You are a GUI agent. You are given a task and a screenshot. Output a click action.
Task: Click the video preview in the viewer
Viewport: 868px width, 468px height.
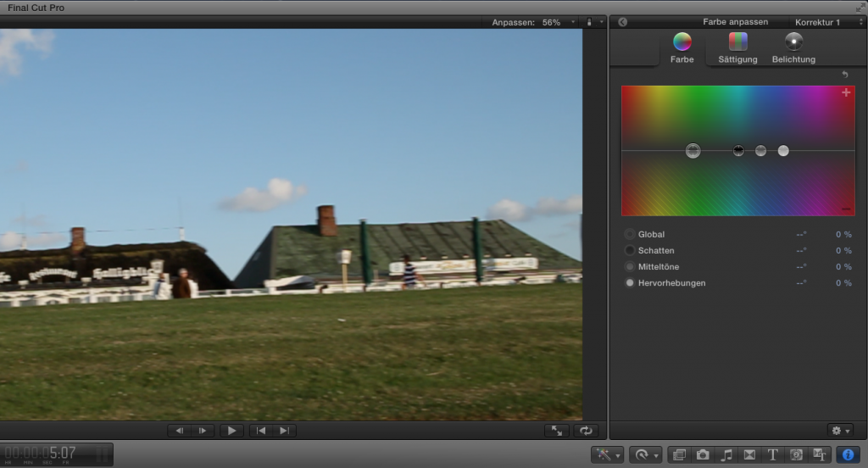[x=291, y=225]
